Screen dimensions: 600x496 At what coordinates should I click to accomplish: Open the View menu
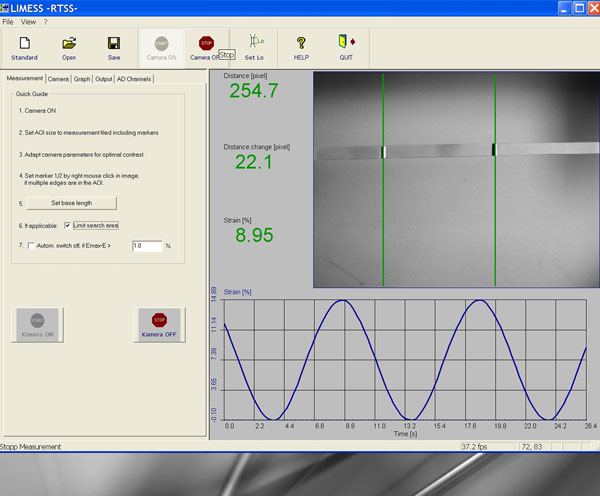pyautogui.click(x=28, y=21)
